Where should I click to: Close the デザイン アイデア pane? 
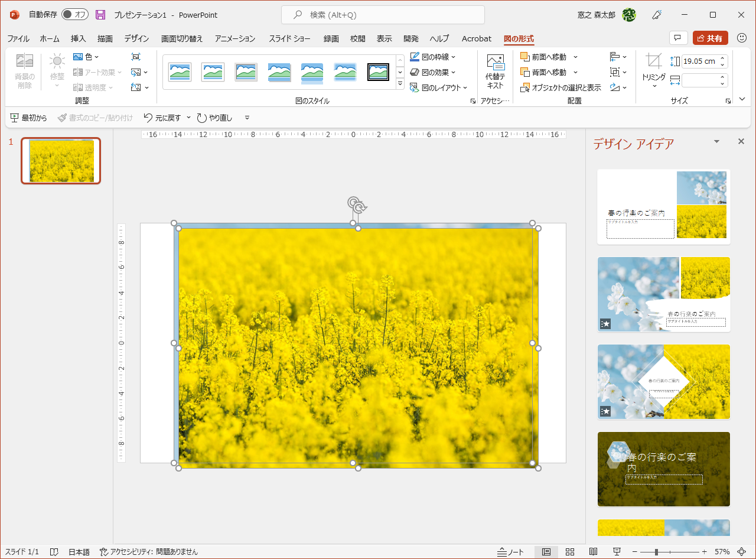741,141
